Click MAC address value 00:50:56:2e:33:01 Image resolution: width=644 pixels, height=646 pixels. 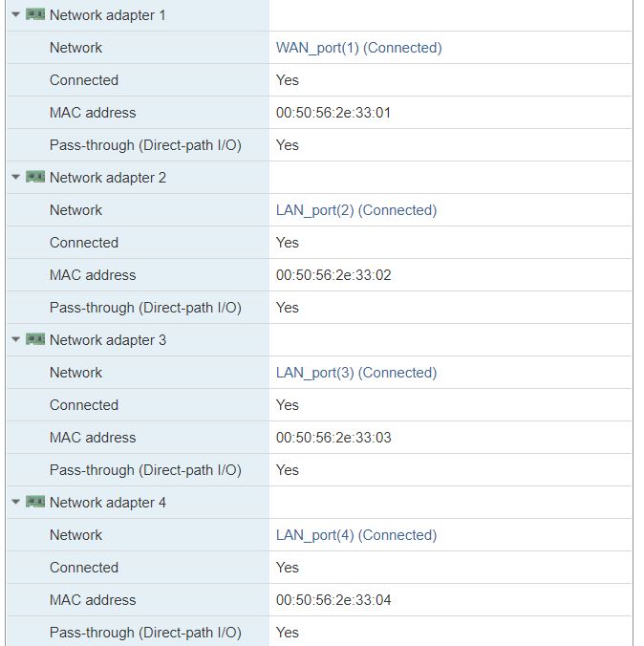pos(333,113)
